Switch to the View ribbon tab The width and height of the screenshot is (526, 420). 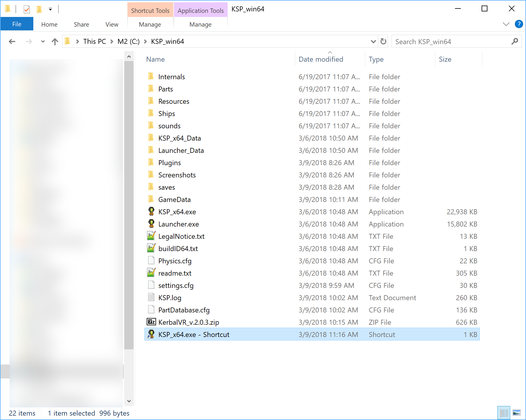click(112, 25)
